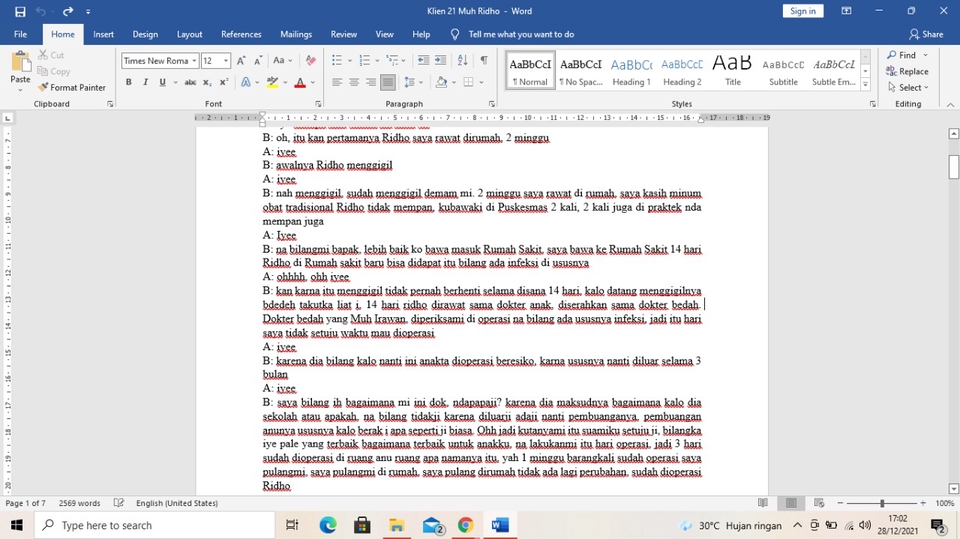Click the Copy command
960x539 pixels.
click(x=53, y=71)
